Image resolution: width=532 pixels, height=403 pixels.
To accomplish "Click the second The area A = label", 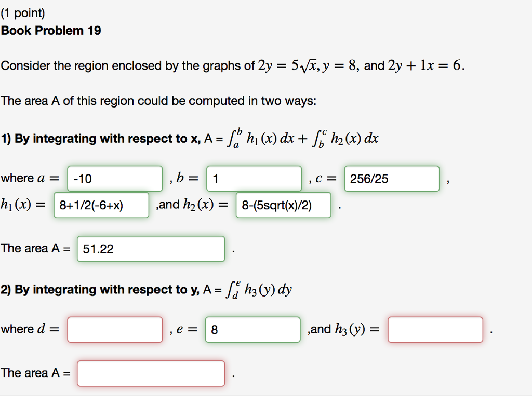I will [x=35, y=372].
